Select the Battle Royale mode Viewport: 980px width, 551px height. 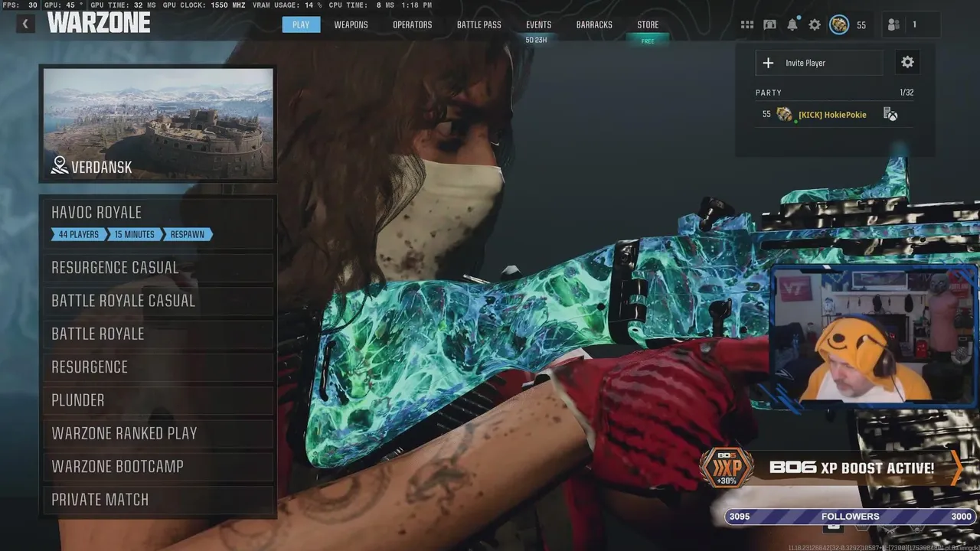pos(158,334)
